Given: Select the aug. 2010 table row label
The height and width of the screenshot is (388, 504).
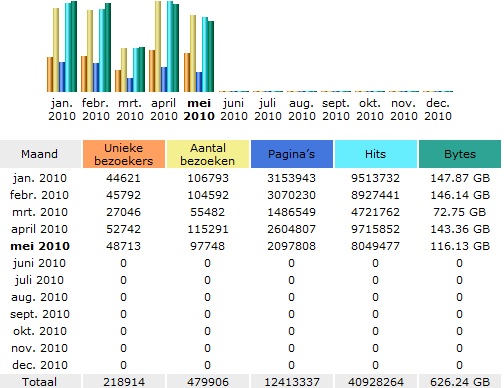Looking at the screenshot, I should tap(39, 297).
